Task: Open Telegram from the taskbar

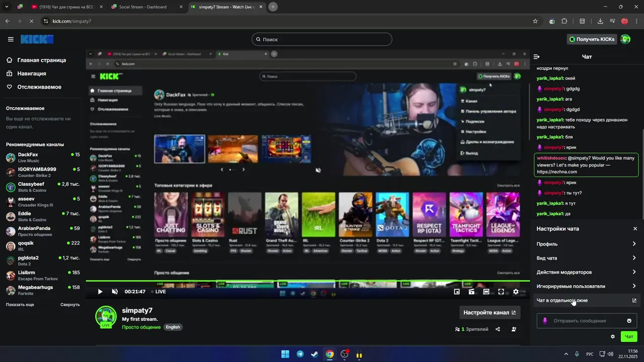Action: click(x=300, y=354)
